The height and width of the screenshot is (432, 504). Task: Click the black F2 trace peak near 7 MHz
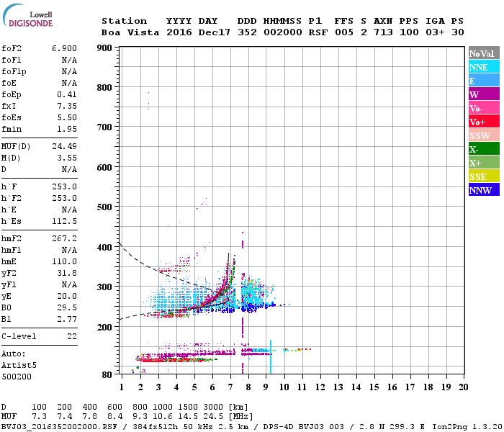coord(228,254)
